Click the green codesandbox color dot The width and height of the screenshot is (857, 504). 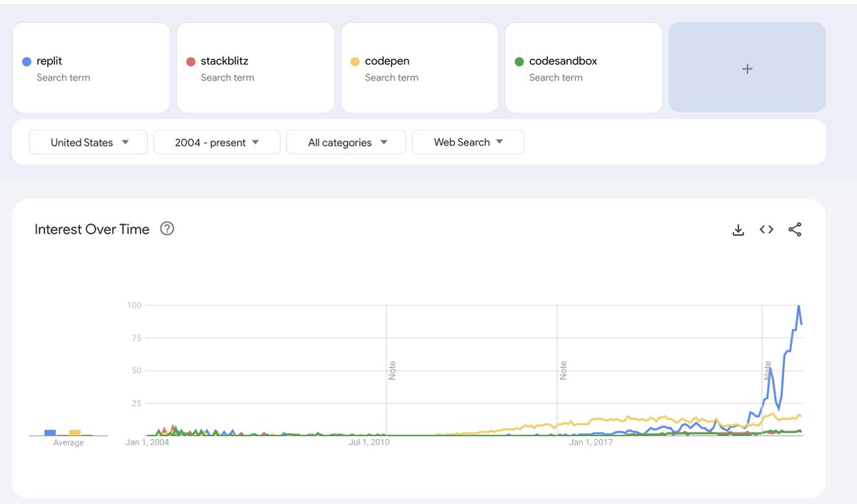[x=519, y=61]
